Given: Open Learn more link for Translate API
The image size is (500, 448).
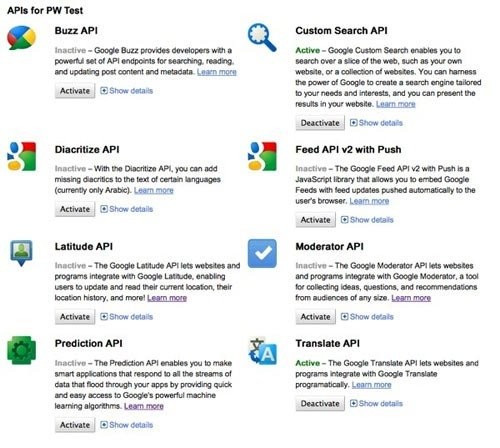Looking at the screenshot, I should point(371,385).
